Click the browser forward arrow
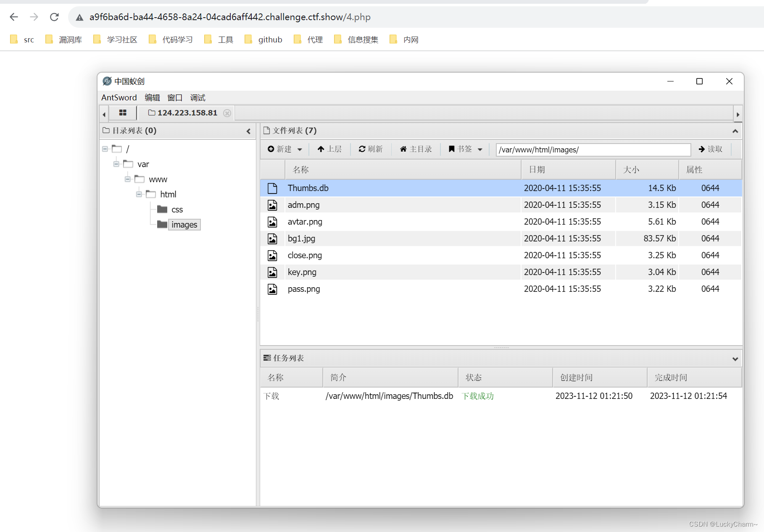 [34, 17]
